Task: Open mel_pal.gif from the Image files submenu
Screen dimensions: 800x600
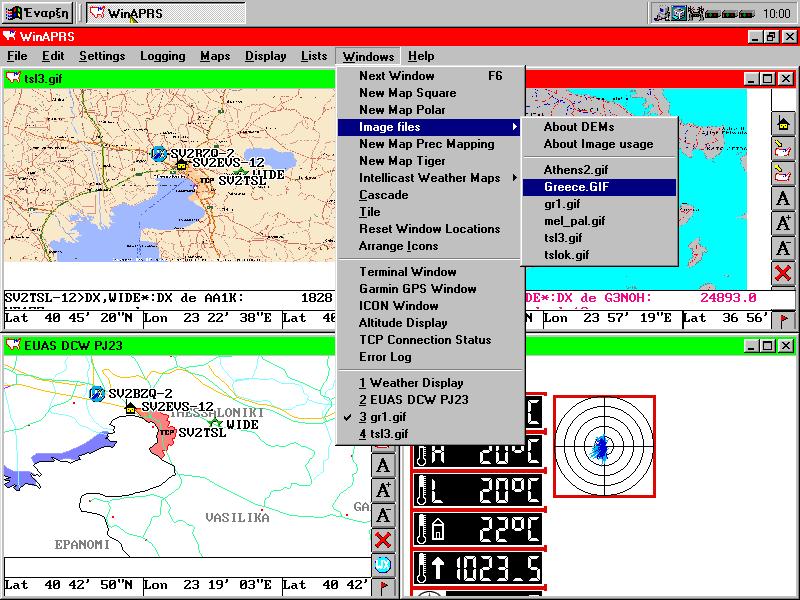Action: pos(599,221)
